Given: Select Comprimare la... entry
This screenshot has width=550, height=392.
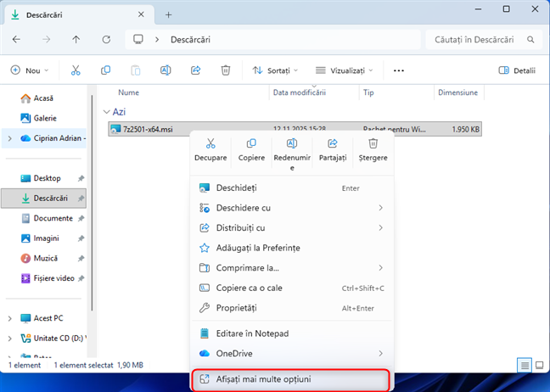Looking at the screenshot, I should (x=291, y=268).
